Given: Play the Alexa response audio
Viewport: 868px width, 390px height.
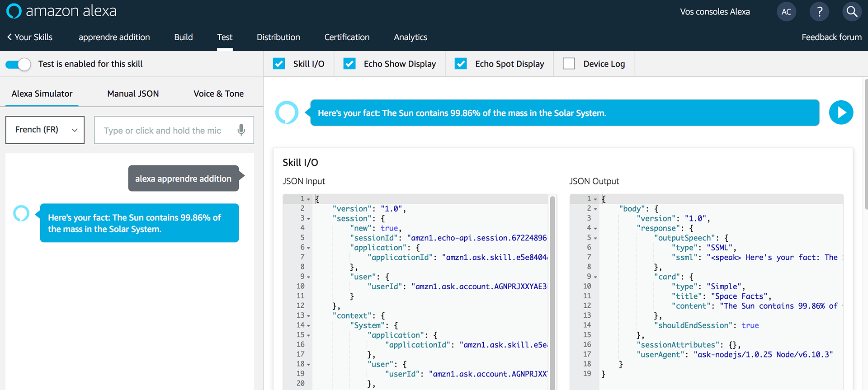Looking at the screenshot, I should (841, 113).
